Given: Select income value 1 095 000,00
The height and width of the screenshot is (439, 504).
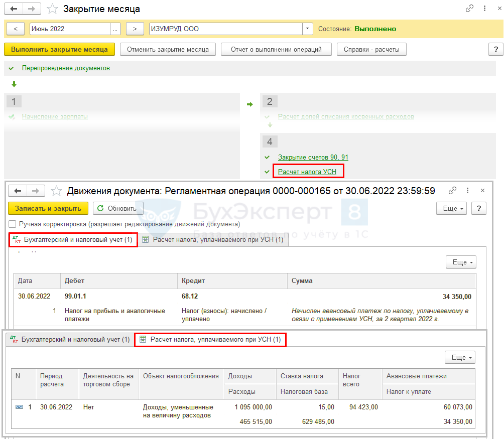Looking at the screenshot, I should point(254,407).
